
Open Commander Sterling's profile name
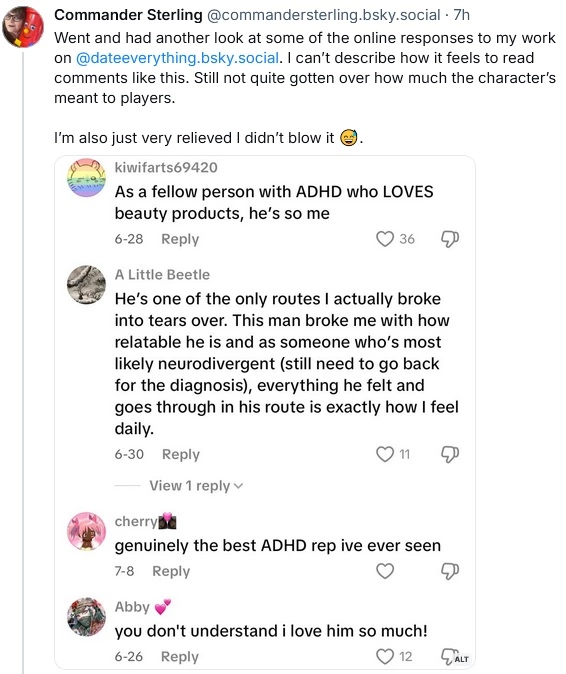click(x=128, y=15)
